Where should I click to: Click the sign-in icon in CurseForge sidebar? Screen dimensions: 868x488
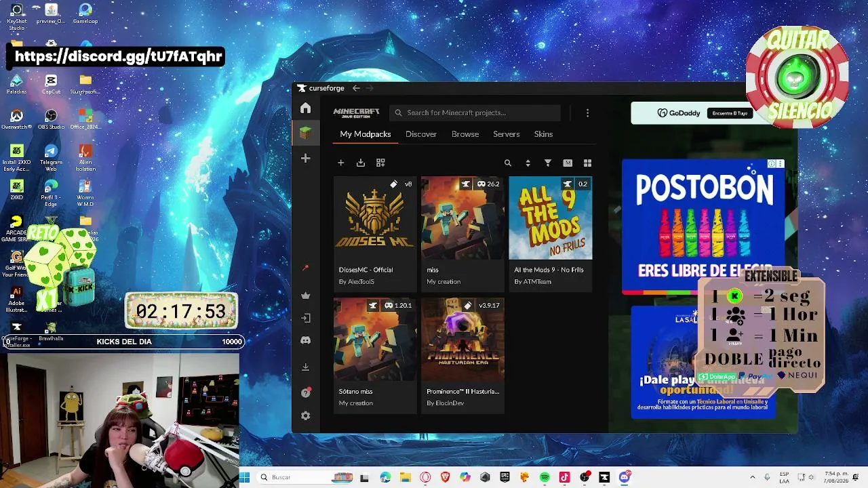pyautogui.click(x=306, y=318)
